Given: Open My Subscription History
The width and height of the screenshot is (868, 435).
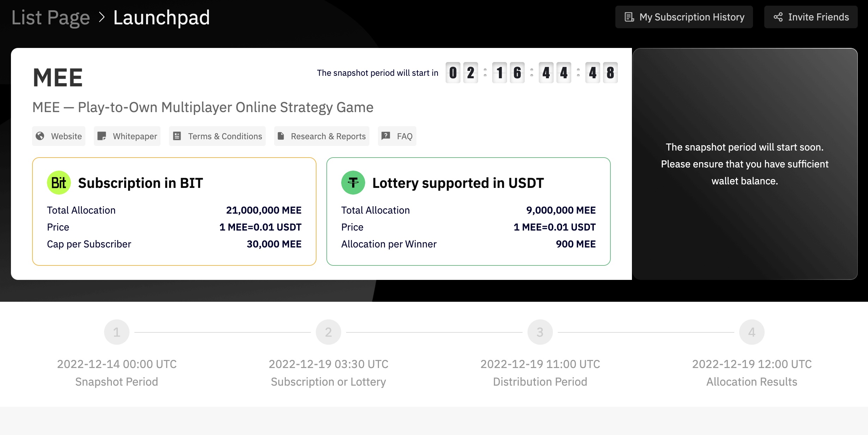Looking at the screenshot, I should [x=691, y=17].
